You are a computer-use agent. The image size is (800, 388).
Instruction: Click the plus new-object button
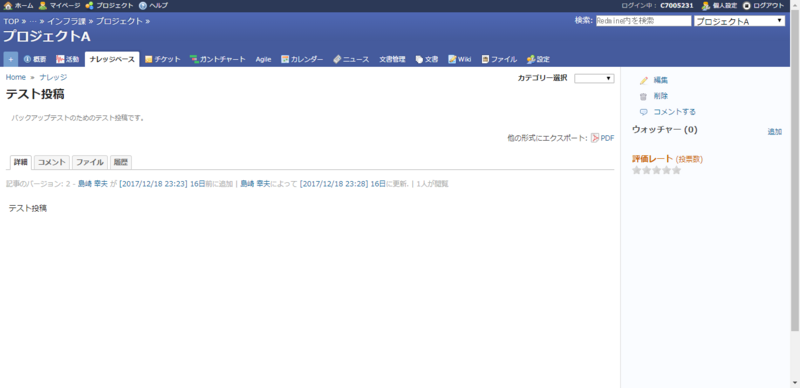coord(11,59)
